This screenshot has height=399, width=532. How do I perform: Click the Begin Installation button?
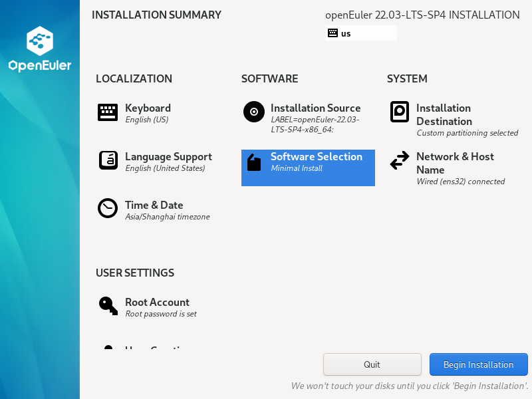[478, 364]
